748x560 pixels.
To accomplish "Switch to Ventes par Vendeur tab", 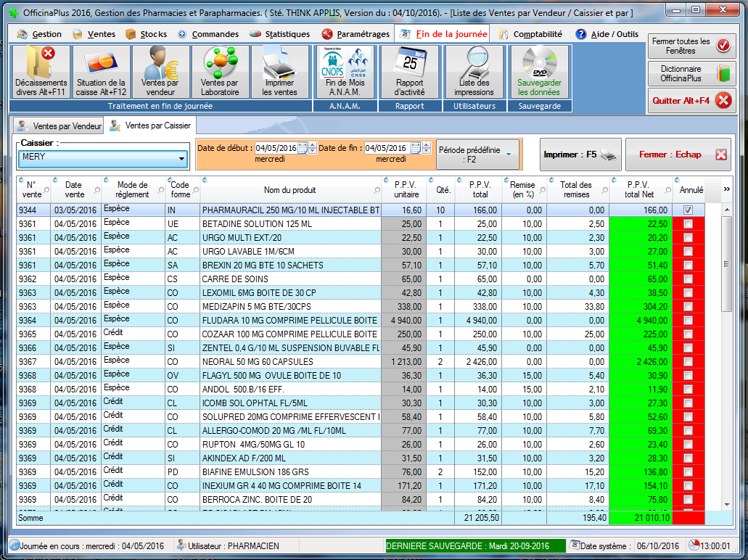I will [59, 125].
